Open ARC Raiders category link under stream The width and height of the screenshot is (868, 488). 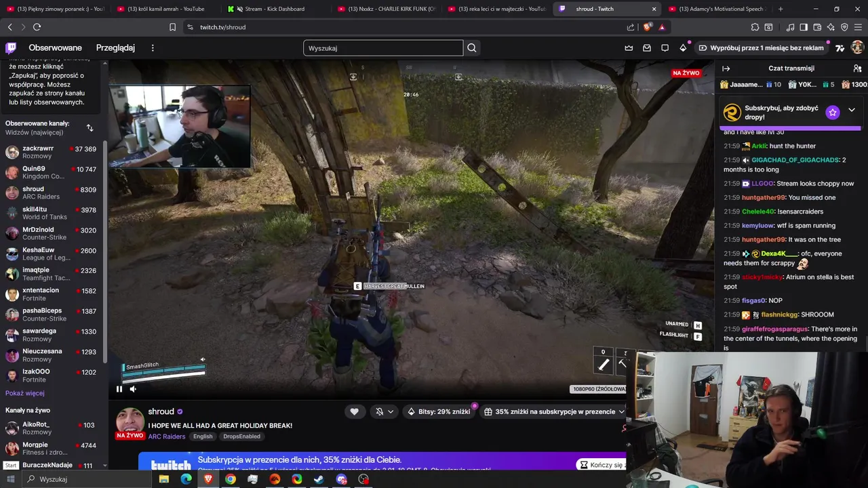point(167,436)
